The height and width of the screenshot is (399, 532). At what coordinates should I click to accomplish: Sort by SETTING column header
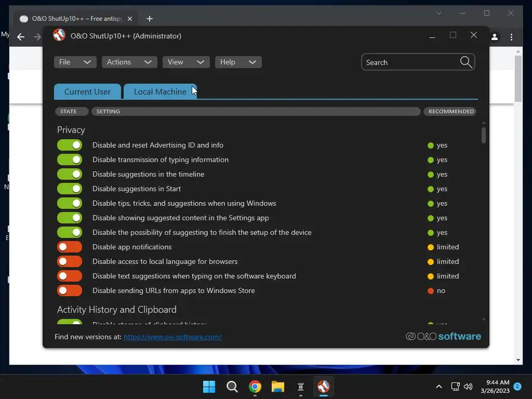[x=256, y=111]
